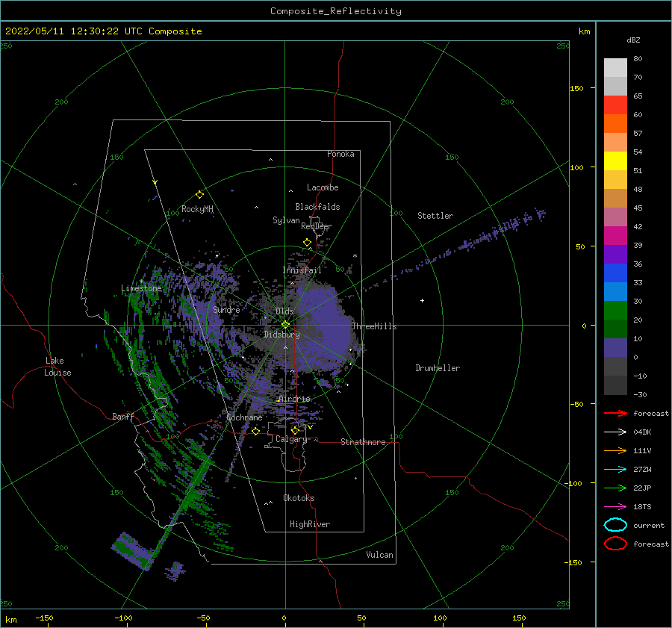Viewport: 672px width, 628px height.
Task: Click the yellow diamond marker near RockyMH
Action: coord(199,195)
